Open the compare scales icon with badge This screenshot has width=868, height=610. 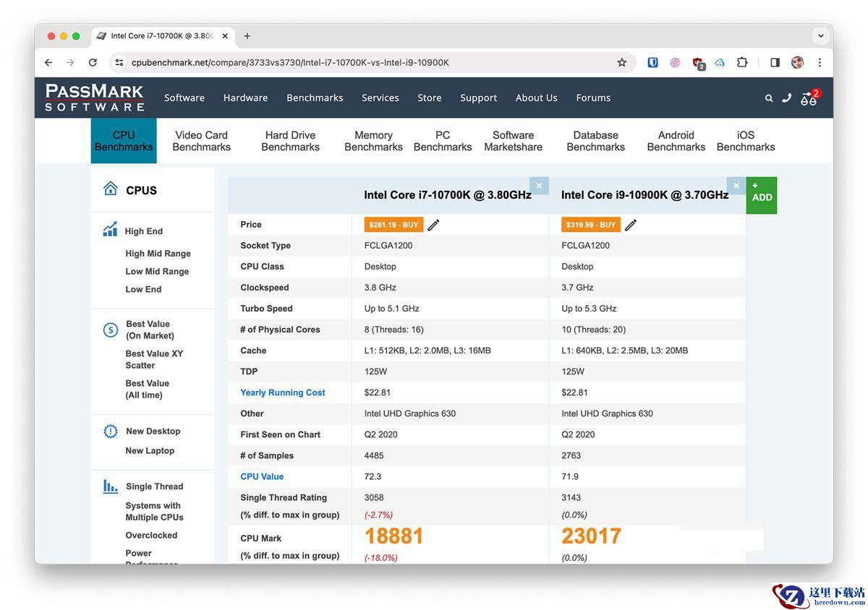[x=809, y=98]
